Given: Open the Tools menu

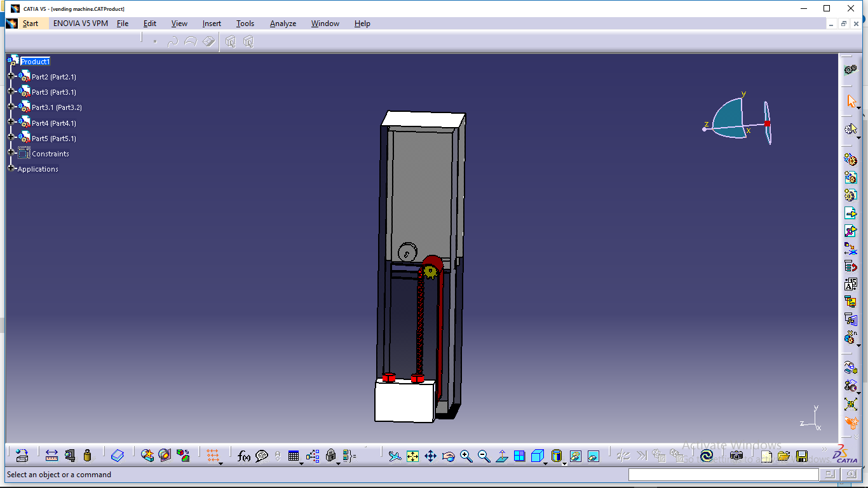Looking at the screenshot, I should tap(245, 24).
